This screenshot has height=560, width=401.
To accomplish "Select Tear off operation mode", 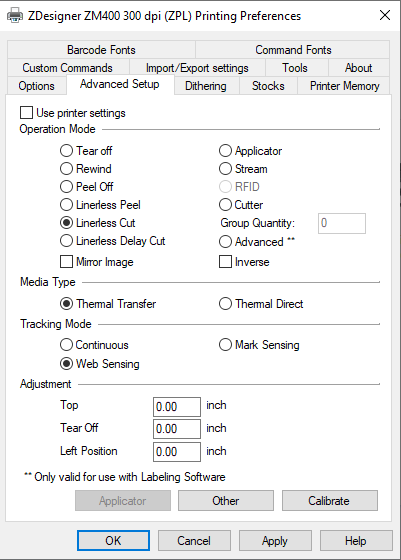I will (66, 151).
